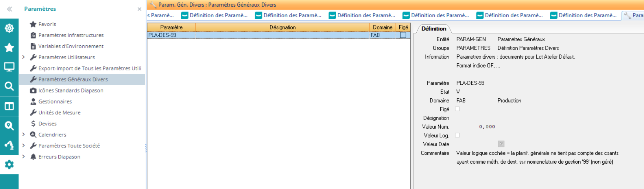Click the map pin search icon
Viewport: 644px width, 189px height.
coord(9,125)
